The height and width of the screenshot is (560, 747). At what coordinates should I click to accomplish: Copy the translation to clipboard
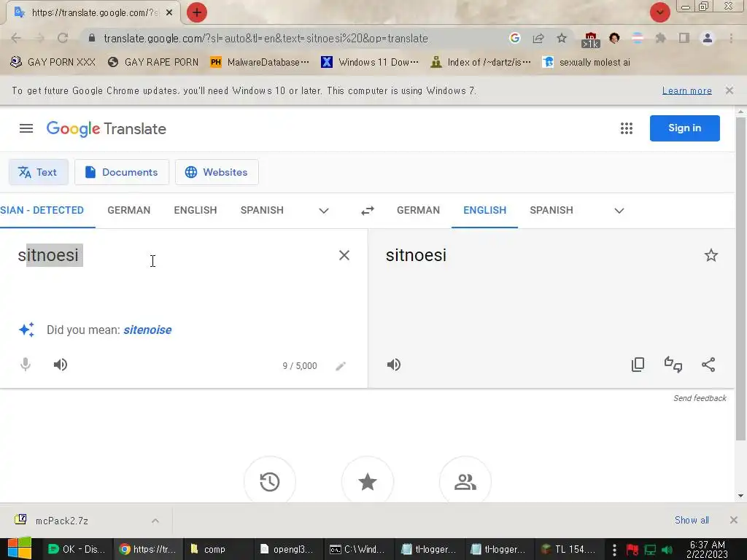point(638,365)
